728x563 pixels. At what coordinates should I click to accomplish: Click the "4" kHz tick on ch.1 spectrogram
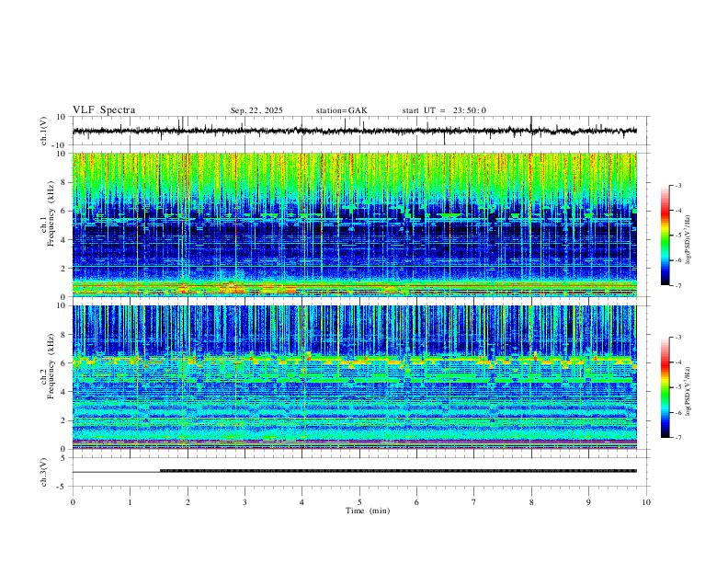pyautogui.click(x=63, y=240)
